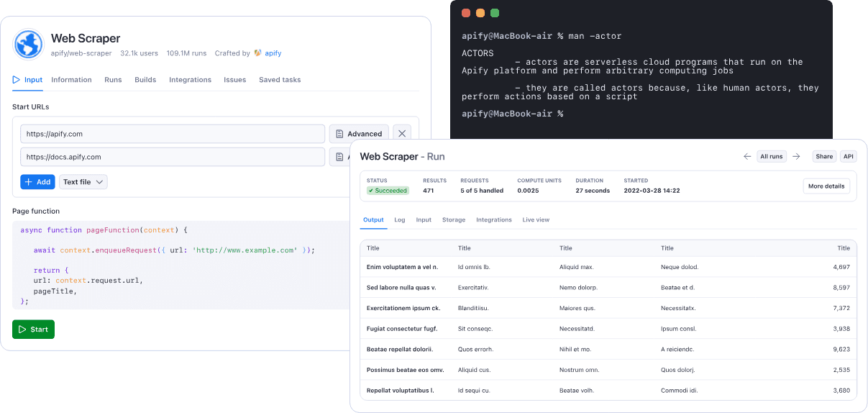This screenshot has height=413, width=868.
Task: Click row 'Fugiat consectetur fugf.'
Action: pyautogui.click(x=608, y=329)
